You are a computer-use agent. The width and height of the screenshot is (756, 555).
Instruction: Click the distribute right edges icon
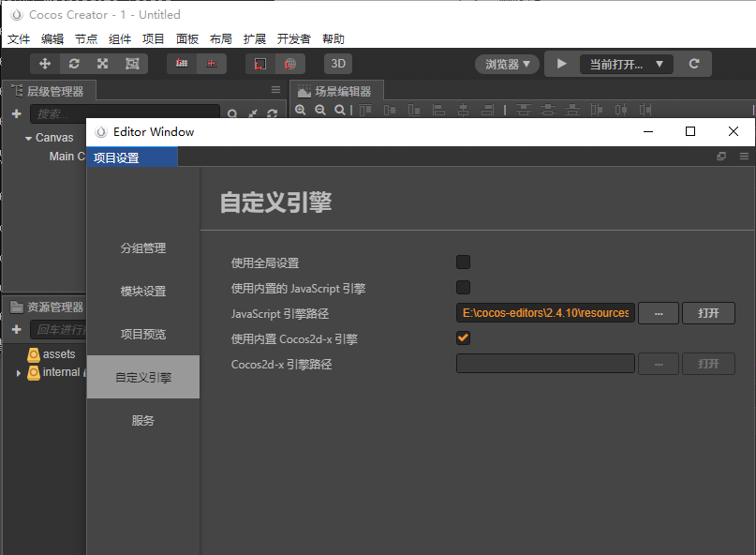(645, 110)
